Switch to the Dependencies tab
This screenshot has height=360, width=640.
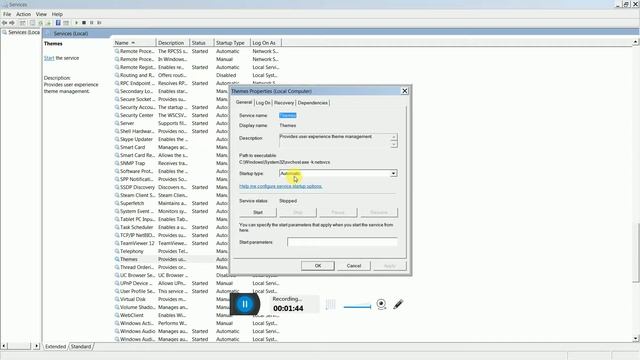coord(313,103)
